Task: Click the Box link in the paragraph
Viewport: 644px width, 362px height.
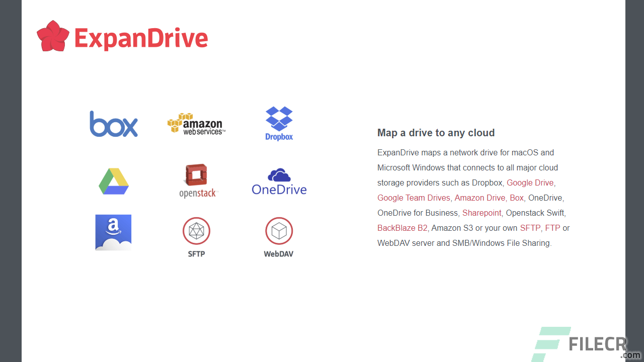Action: [517, 198]
